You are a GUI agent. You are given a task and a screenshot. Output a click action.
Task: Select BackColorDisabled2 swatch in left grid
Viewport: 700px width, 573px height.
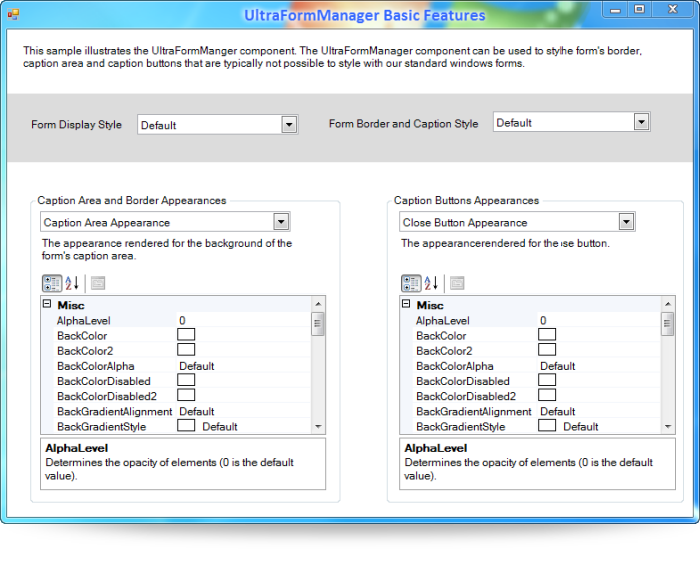coord(186,395)
